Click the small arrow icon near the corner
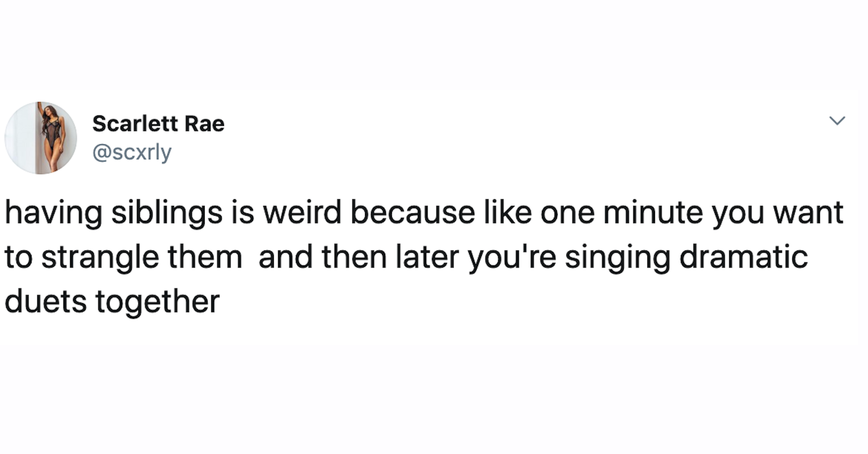This screenshot has height=454, width=868. pyautogui.click(x=837, y=121)
